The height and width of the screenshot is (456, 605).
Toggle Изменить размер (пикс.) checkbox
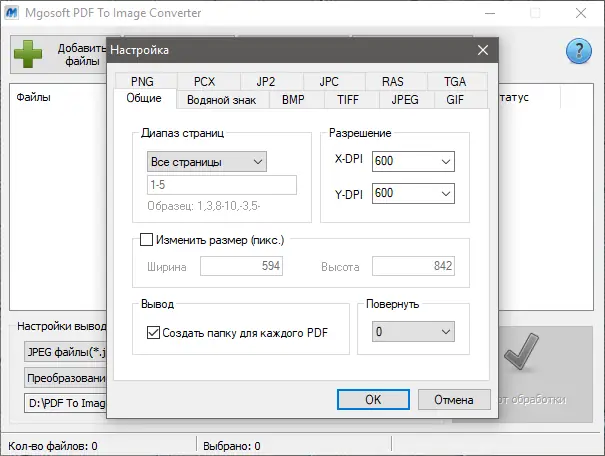[146, 240]
